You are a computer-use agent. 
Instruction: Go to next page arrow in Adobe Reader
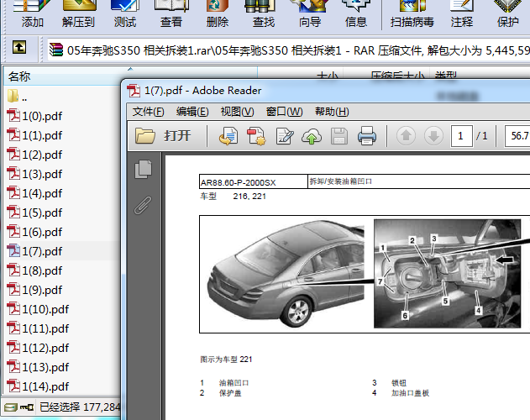pyautogui.click(x=433, y=136)
